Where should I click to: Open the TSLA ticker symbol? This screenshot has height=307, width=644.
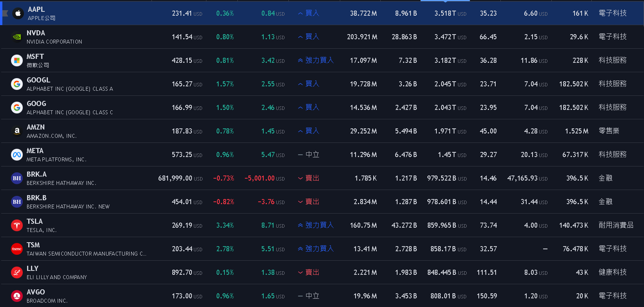click(35, 221)
